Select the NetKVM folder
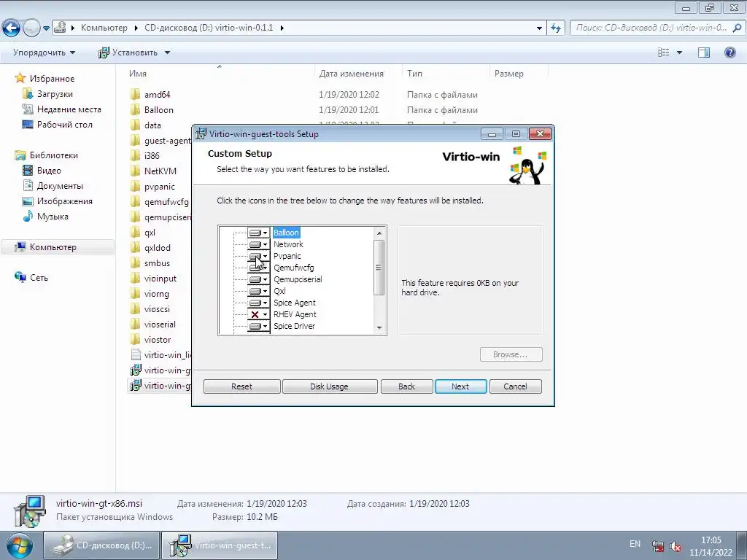The height and width of the screenshot is (560, 747). (x=160, y=171)
